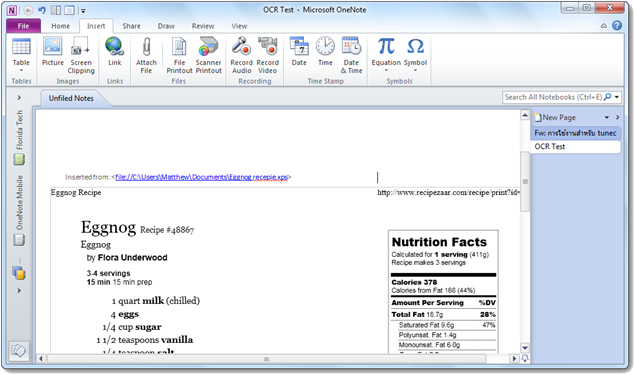Click the '1 quart milk (chilled)' ingredient
This screenshot has height=374, width=634.
click(156, 301)
